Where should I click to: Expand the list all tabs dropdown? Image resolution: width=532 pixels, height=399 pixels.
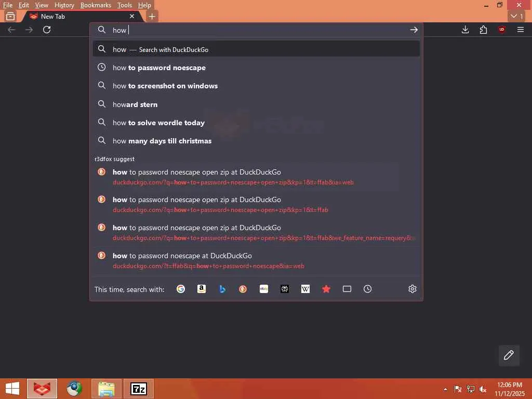coord(517,16)
